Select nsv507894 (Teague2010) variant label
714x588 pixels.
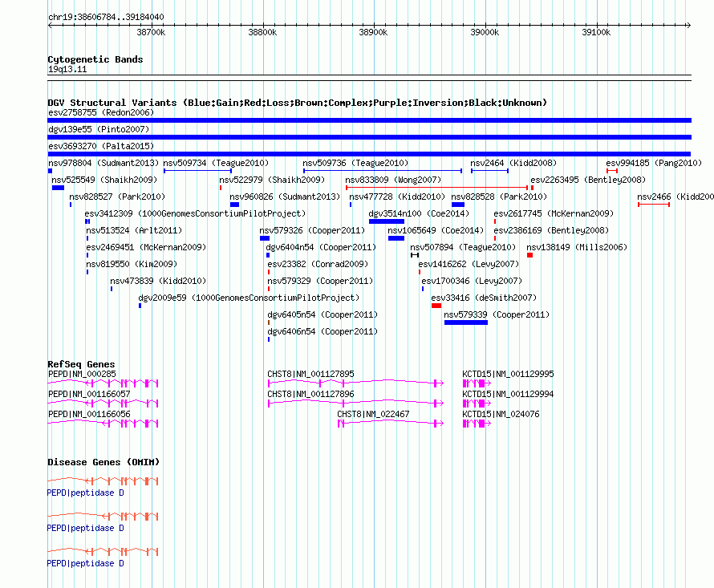pyautogui.click(x=463, y=247)
